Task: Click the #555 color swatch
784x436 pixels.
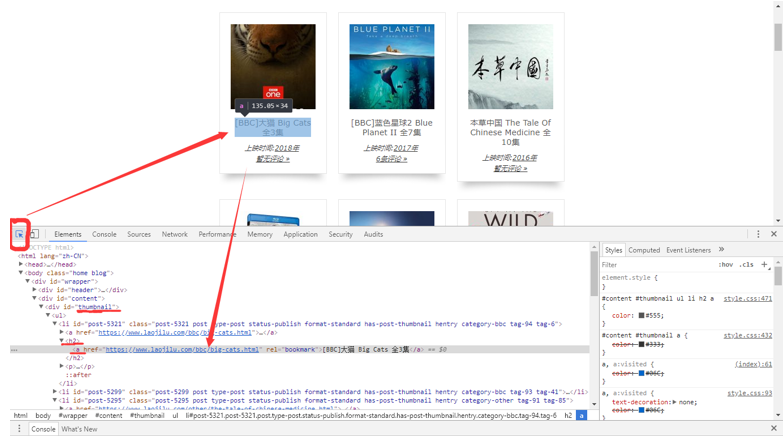Action: click(642, 315)
